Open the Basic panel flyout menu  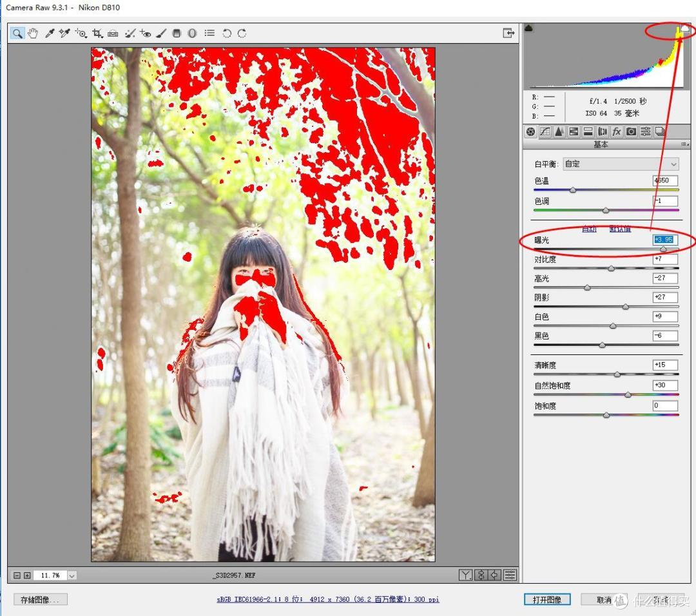685,144
